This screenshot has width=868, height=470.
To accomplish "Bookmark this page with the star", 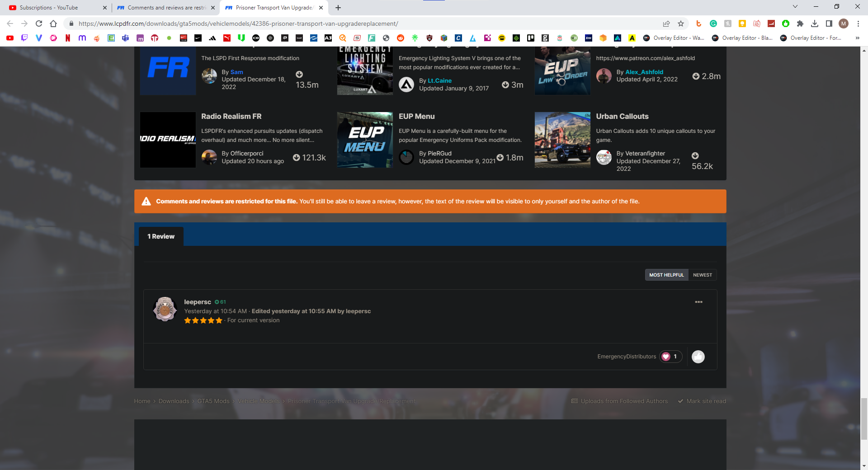I will coord(681,23).
